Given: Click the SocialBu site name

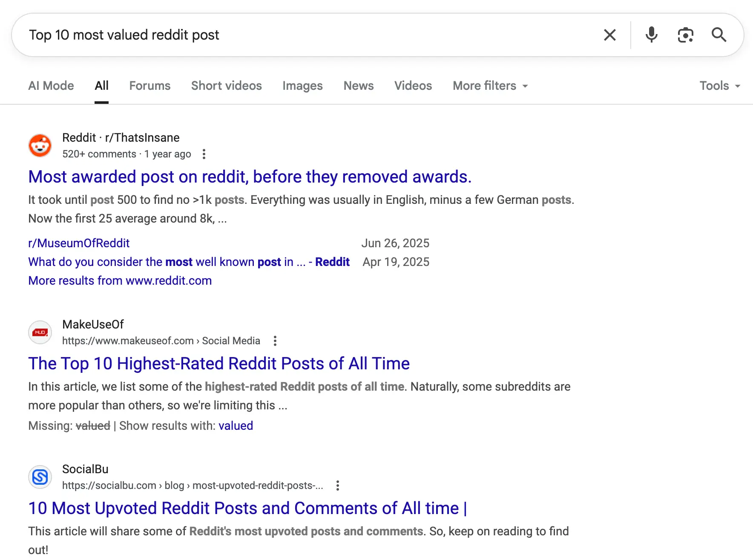Looking at the screenshot, I should [x=85, y=469].
